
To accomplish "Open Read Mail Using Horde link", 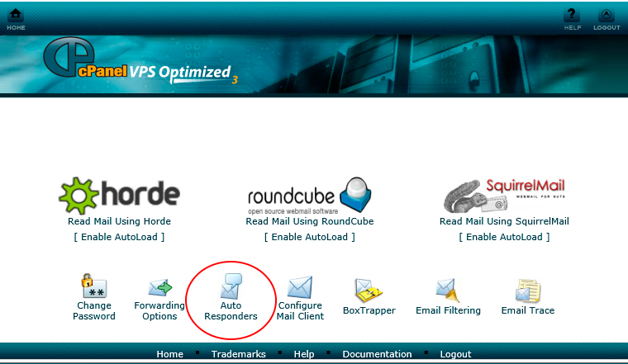I will tap(119, 221).
